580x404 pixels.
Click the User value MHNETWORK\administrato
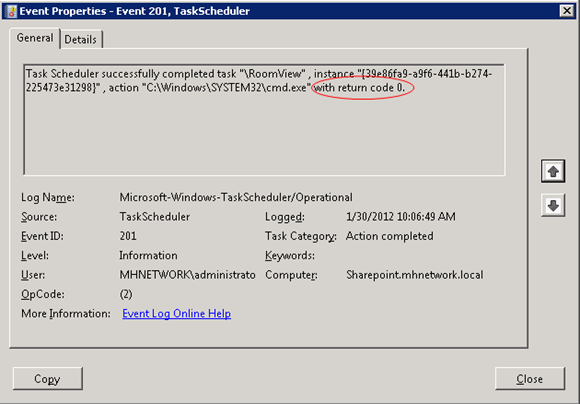pyautogui.click(x=187, y=275)
